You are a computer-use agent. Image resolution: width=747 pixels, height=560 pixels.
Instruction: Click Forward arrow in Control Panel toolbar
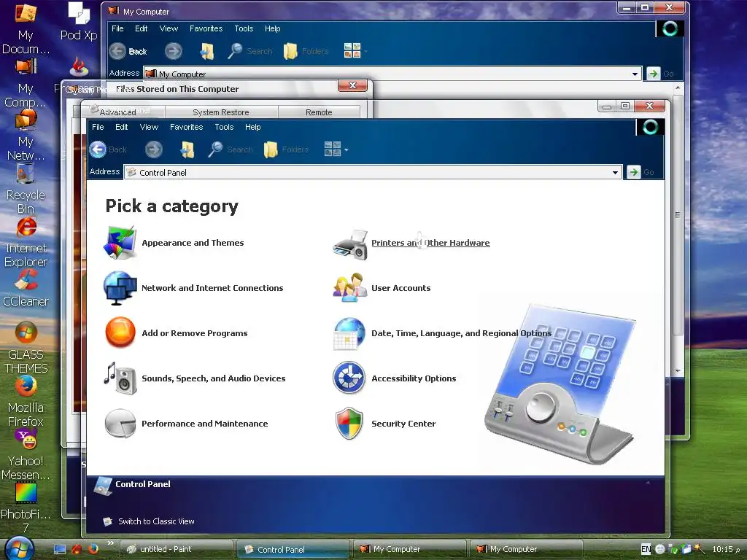pyautogui.click(x=153, y=149)
